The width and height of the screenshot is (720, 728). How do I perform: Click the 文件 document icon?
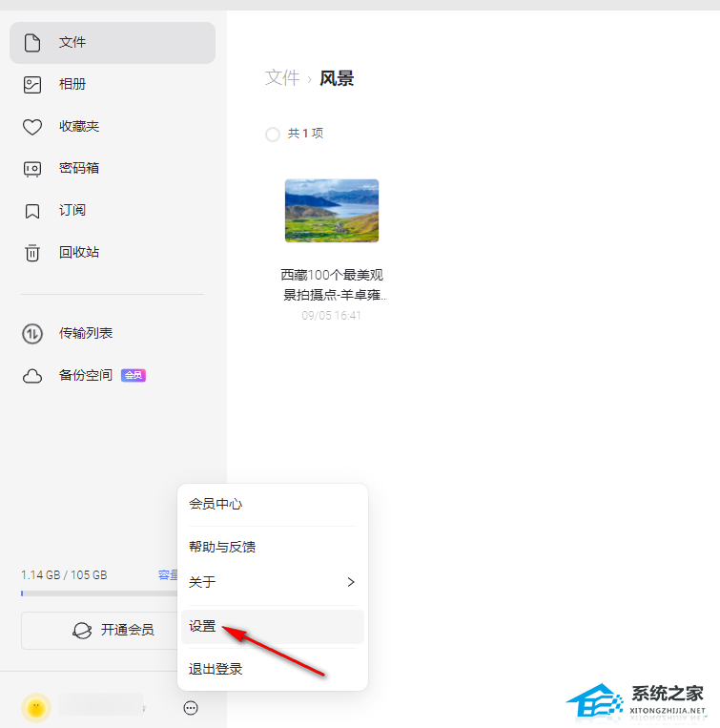pyautogui.click(x=32, y=43)
